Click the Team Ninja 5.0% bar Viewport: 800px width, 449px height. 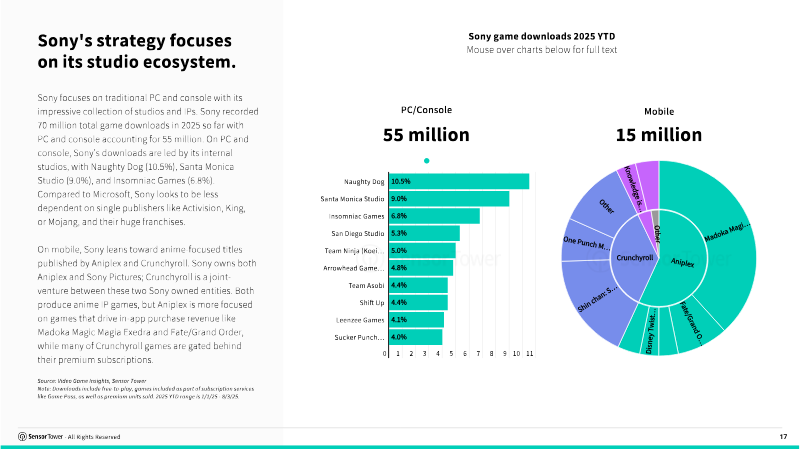422,251
